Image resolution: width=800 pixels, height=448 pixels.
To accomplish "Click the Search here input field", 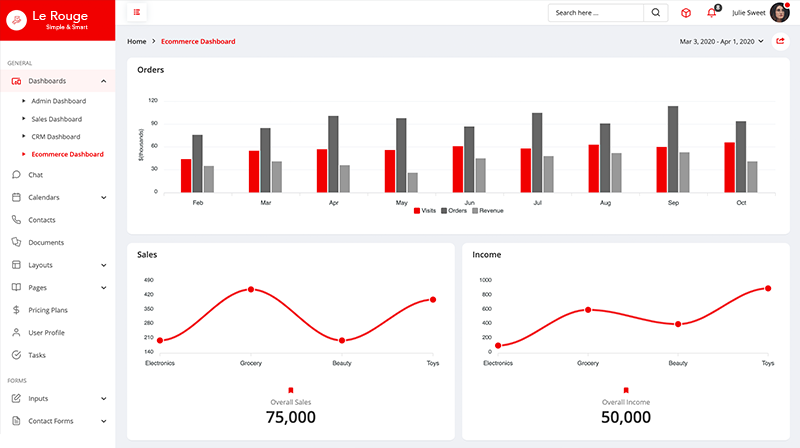I will coord(595,13).
